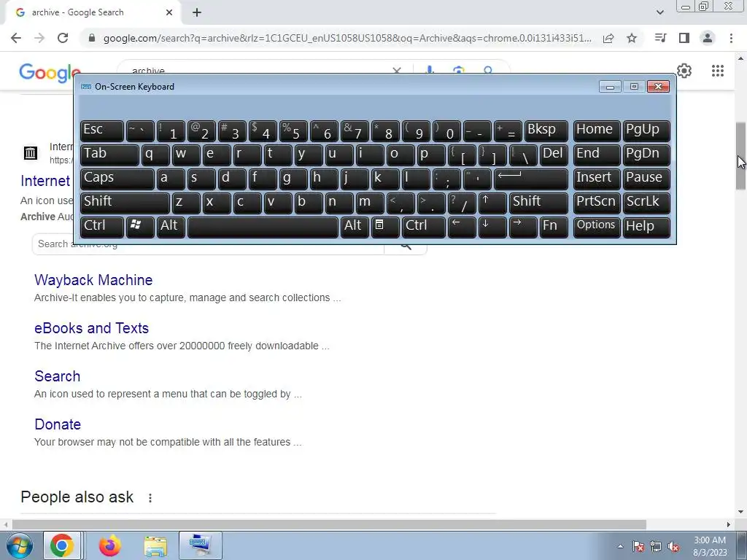Toggle the left Ctrl key
Screen dimensions: 747x560
click(x=102, y=227)
